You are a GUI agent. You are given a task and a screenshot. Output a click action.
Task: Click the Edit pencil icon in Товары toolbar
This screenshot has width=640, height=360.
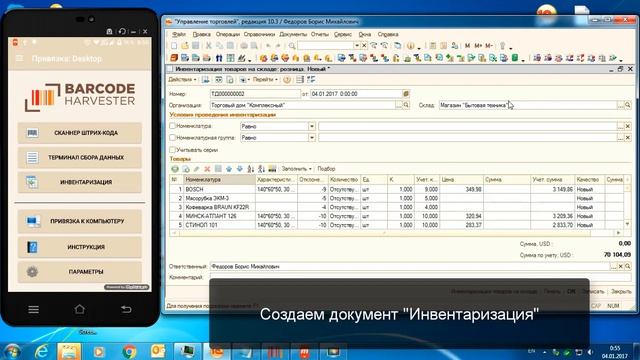(196, 169)
